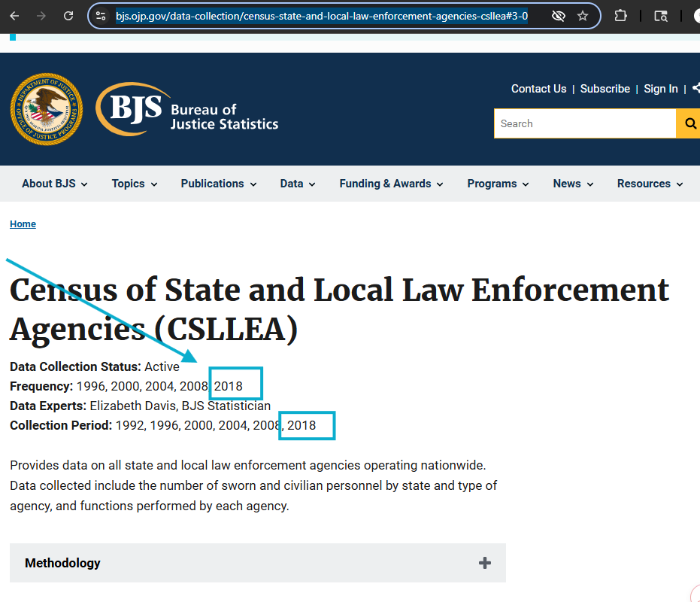
Task: Click the browser back arrow
Action: 14,16
